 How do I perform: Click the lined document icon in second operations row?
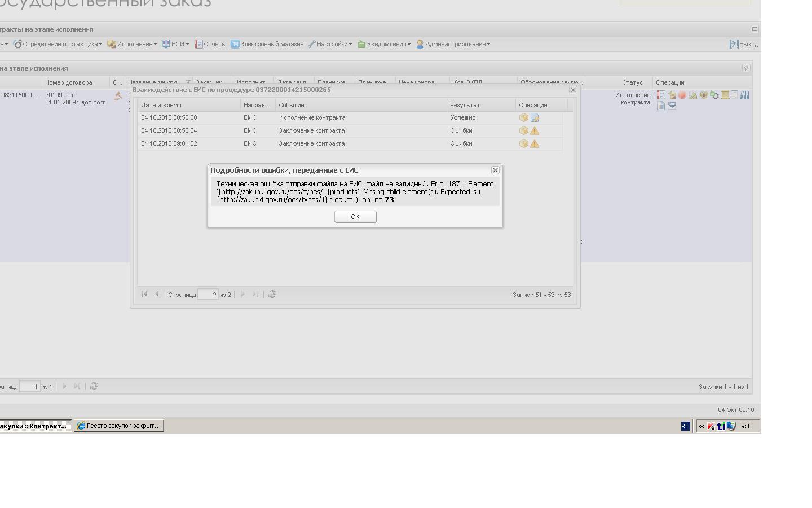click(x=661, y=106)
